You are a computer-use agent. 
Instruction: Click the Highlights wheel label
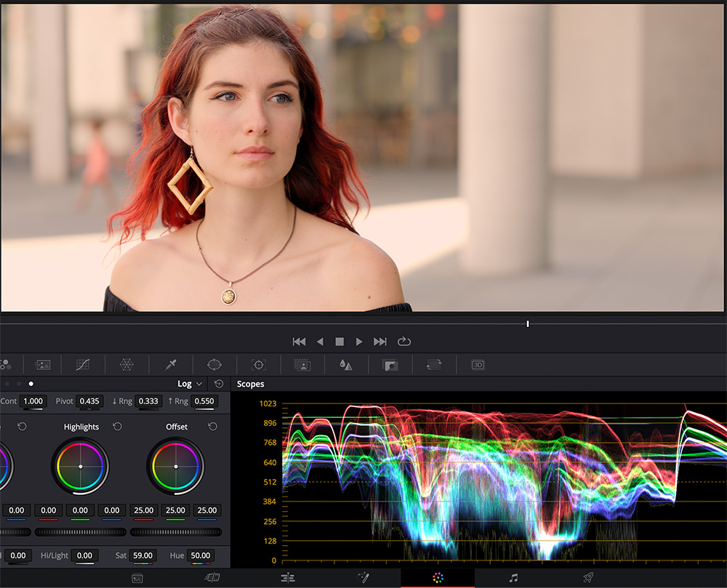[x=81, y=427]
